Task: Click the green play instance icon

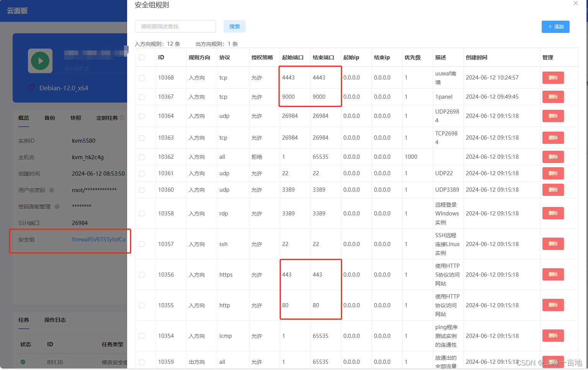Action: [x=40, y=61]
